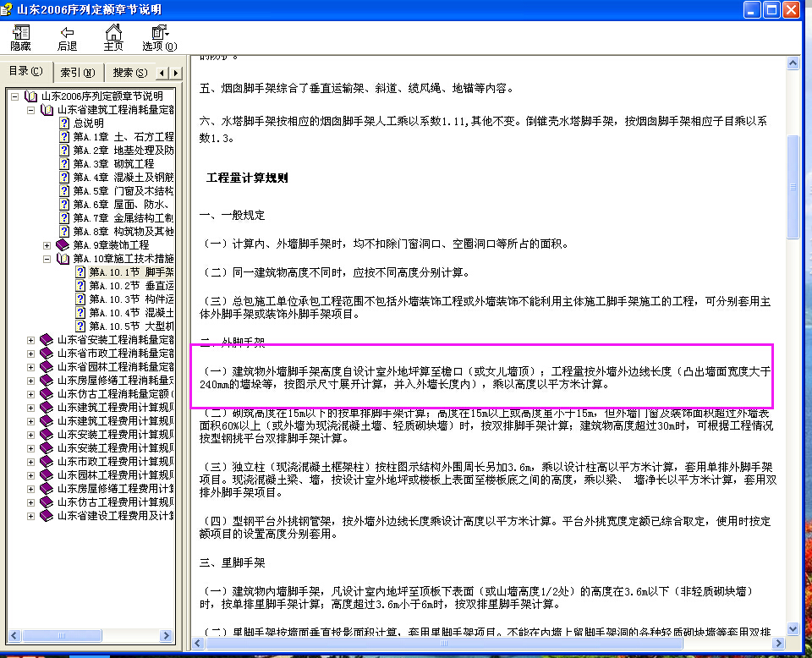Open the 总说明 topic
The height and width of the screenshot is (658, 812).
coord(89,123)
